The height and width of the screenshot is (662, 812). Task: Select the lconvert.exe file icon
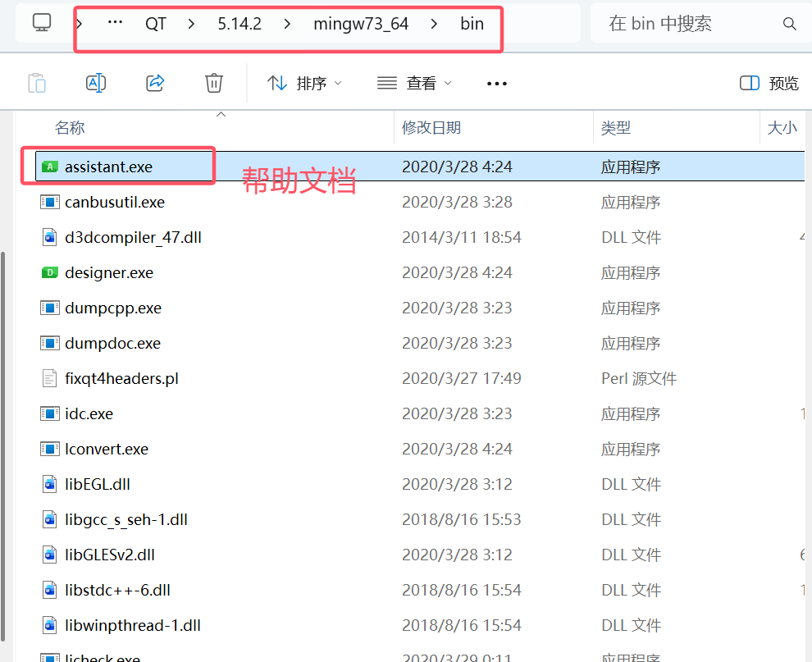point(50,449)
